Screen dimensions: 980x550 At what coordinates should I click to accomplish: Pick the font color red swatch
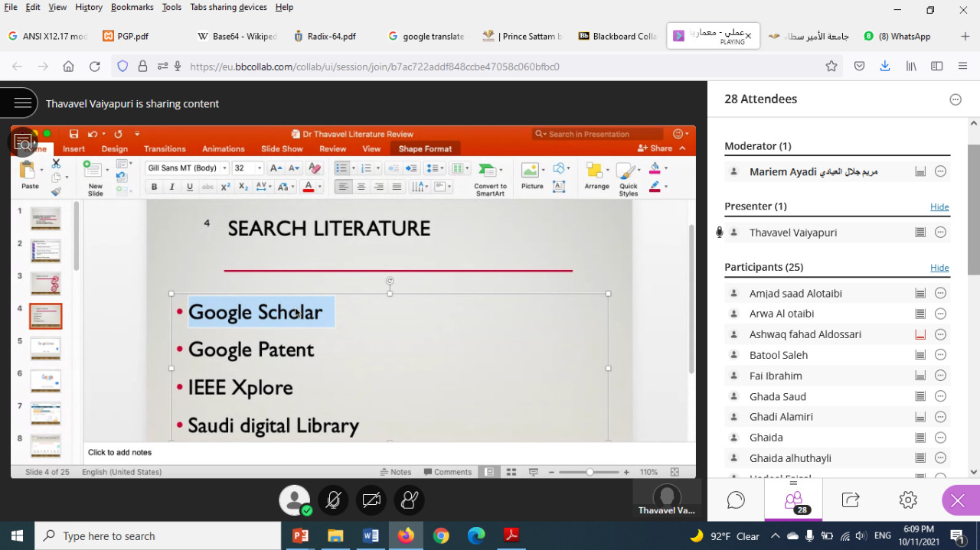(309, 187)
